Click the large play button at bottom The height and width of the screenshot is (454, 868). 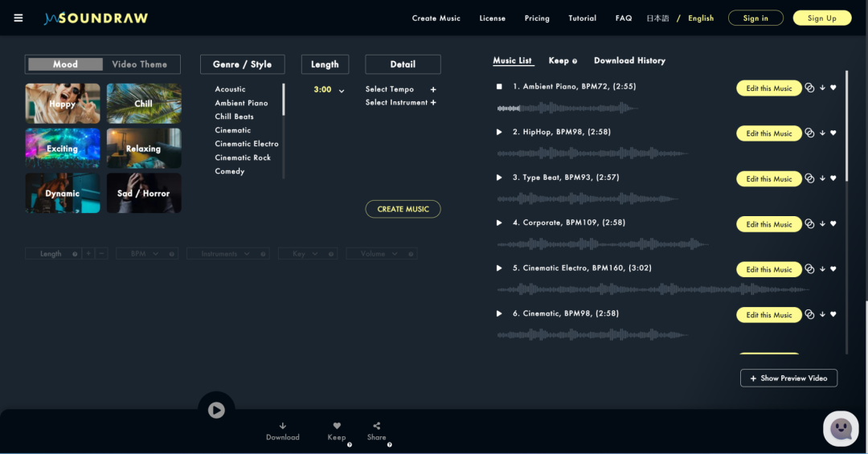[216, 410]
